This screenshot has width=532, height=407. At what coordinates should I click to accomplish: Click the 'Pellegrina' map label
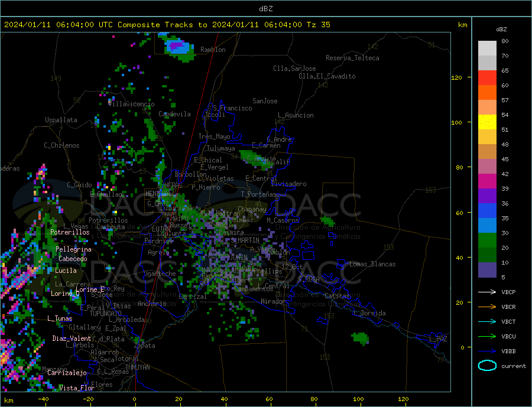74,250
